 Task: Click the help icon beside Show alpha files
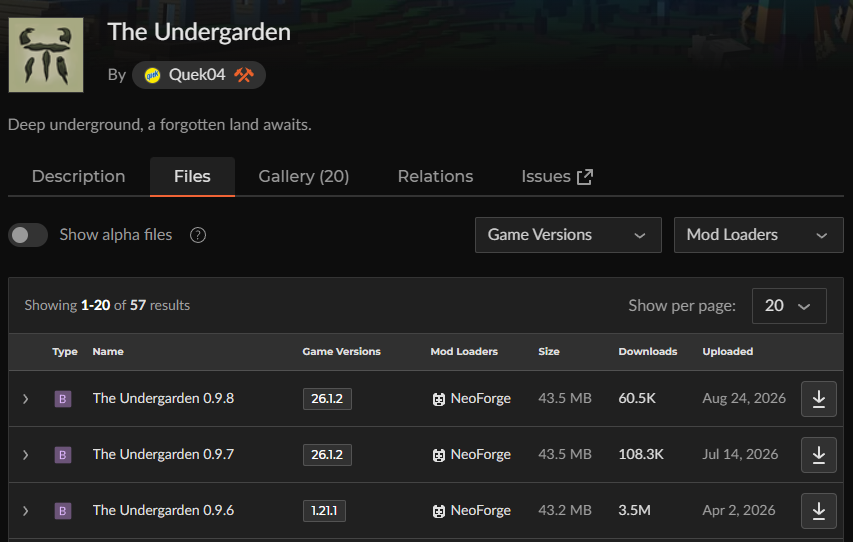coord(198,235)
